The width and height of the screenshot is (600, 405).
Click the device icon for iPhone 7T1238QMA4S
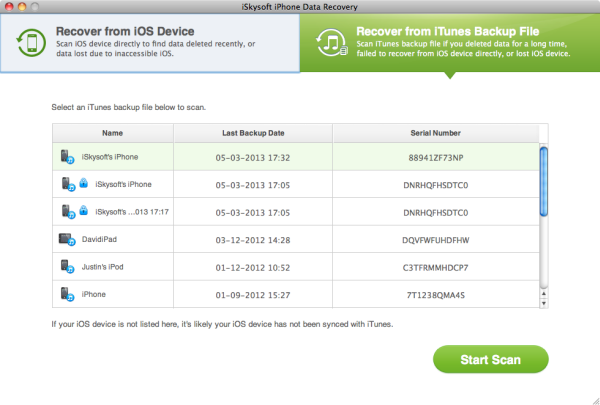(x=67, y=294)
